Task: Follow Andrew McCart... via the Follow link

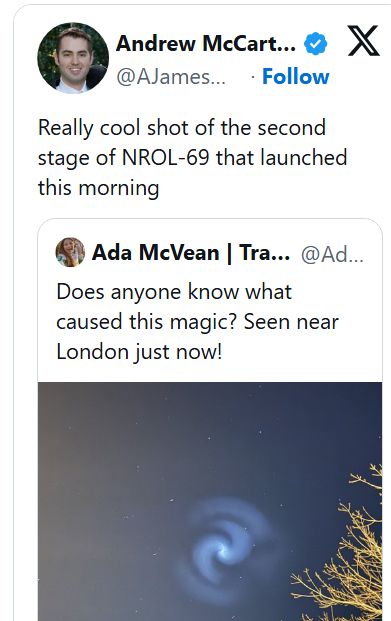Action: 296,76
